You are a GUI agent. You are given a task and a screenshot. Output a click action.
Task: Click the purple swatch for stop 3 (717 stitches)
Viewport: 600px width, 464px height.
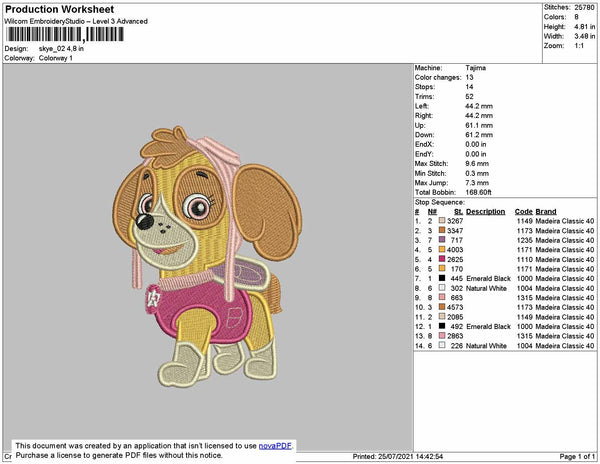(x=442, y=240)
